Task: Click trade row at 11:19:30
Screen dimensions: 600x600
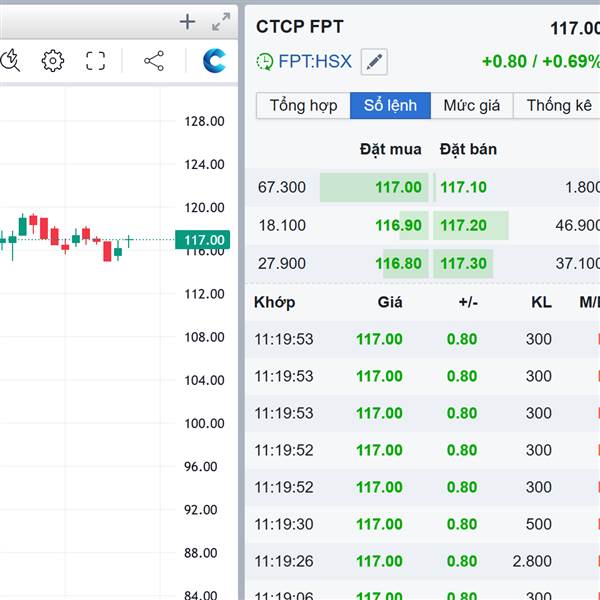Action: (x=422, y=524)
